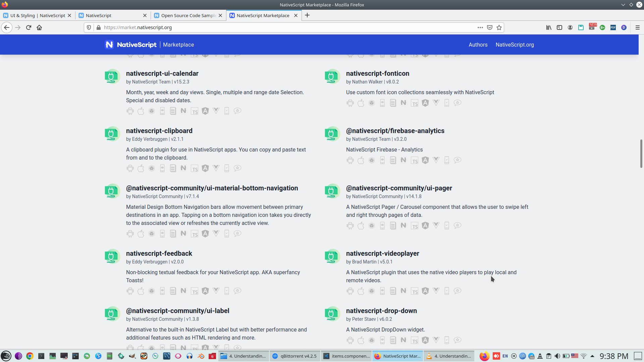Click the TypeScript badge under ui-pager
This screenshot has height=362, width=644.
[x=415, y=226]
